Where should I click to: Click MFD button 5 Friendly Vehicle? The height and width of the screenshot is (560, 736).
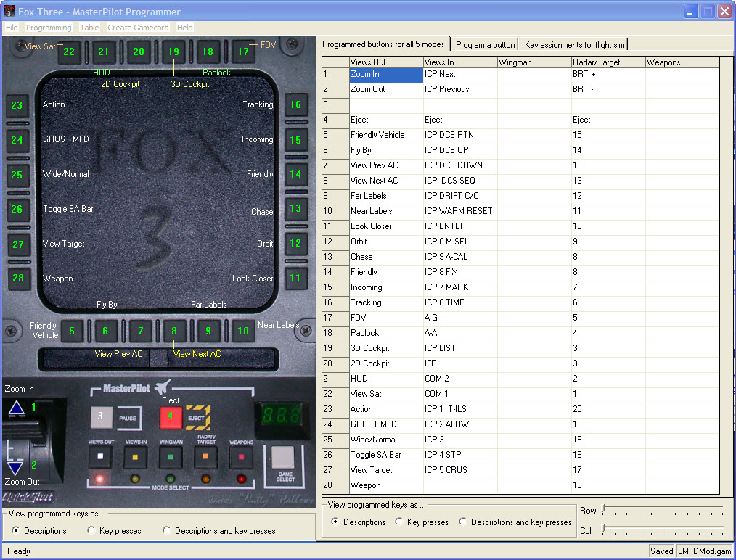[x=71, y=331]
